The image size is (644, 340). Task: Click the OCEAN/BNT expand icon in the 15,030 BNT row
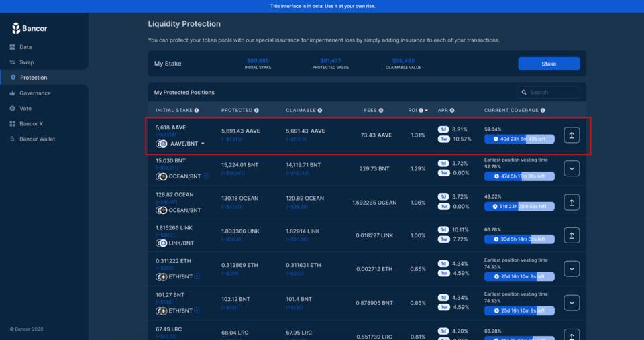click(205, 176)
